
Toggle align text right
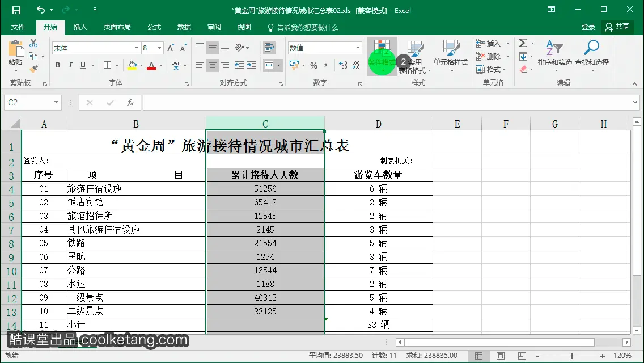[x=225, y=65]
